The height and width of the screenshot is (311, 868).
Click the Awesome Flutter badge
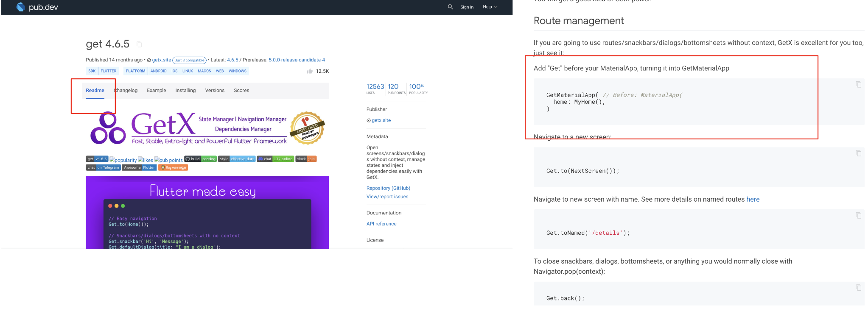click(x=140, y=167)
